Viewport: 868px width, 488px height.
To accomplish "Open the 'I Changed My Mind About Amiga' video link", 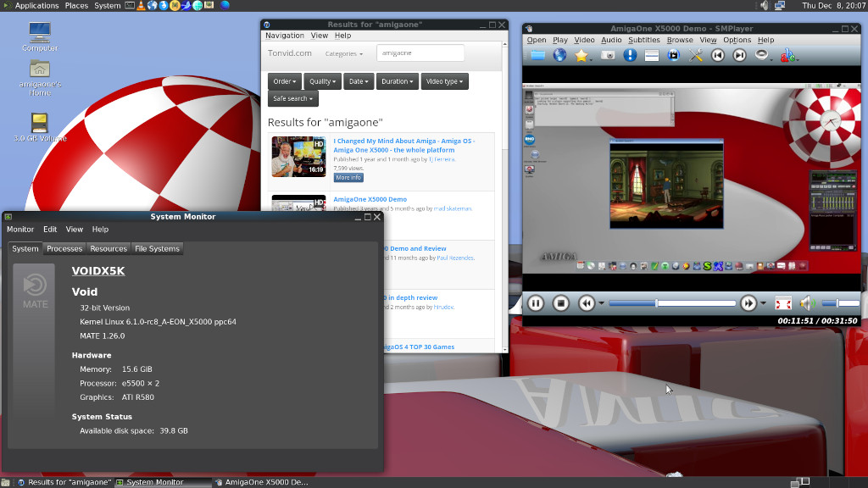I will (404, 146).
